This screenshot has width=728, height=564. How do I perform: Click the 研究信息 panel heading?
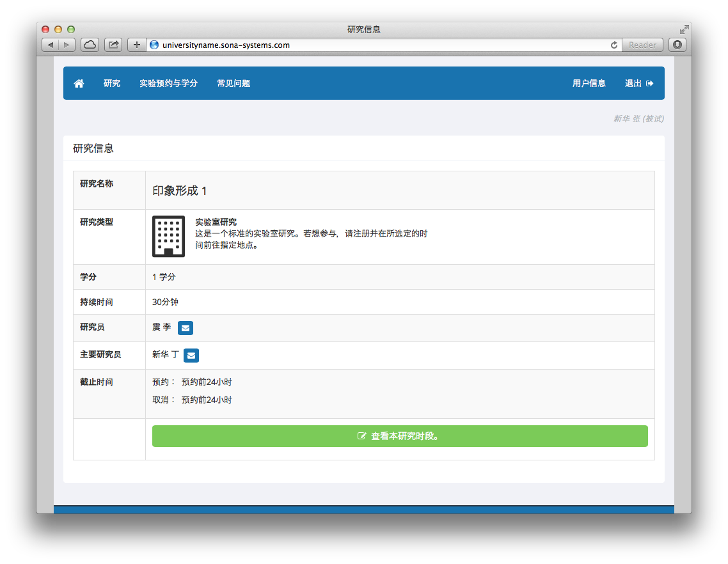pyautogui.click(x=93, y=148)
